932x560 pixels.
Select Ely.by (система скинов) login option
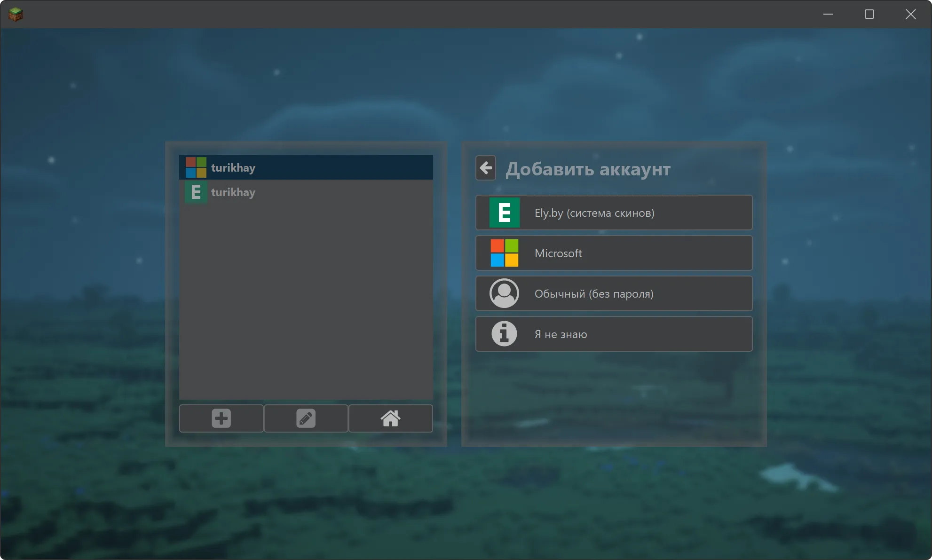614,213
